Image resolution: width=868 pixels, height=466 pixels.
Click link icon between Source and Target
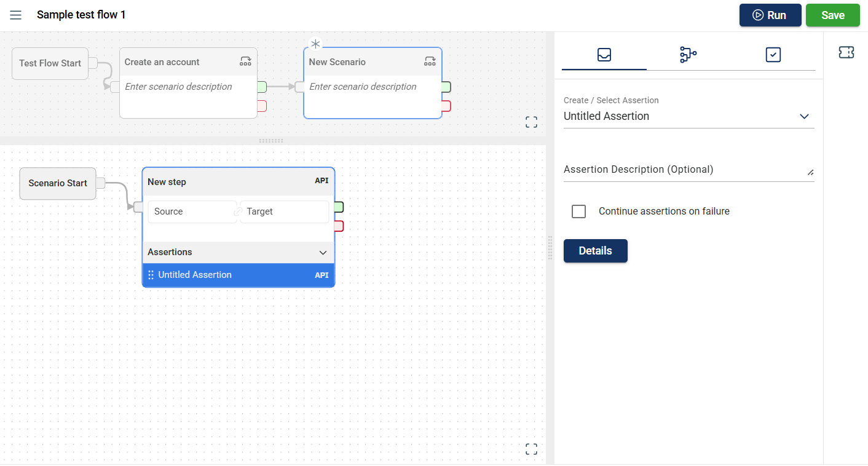pyautogui.click(x=238, y=211)
